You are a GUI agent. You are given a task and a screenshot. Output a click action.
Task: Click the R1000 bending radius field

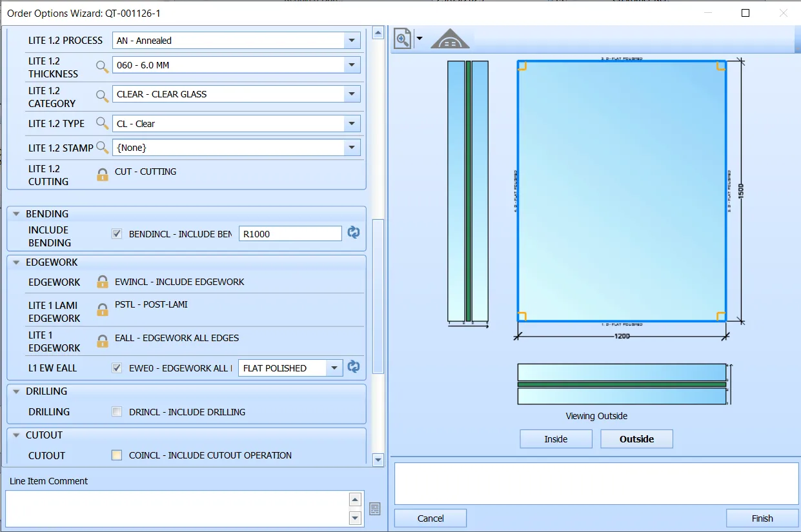click(x=290, y=234)
